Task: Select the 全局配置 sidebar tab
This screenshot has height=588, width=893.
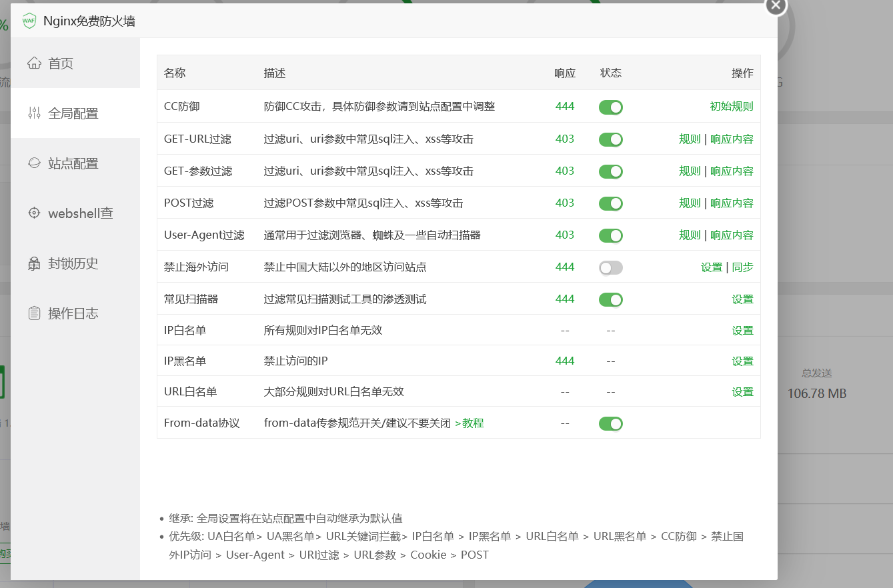Action: coord(75,113)
